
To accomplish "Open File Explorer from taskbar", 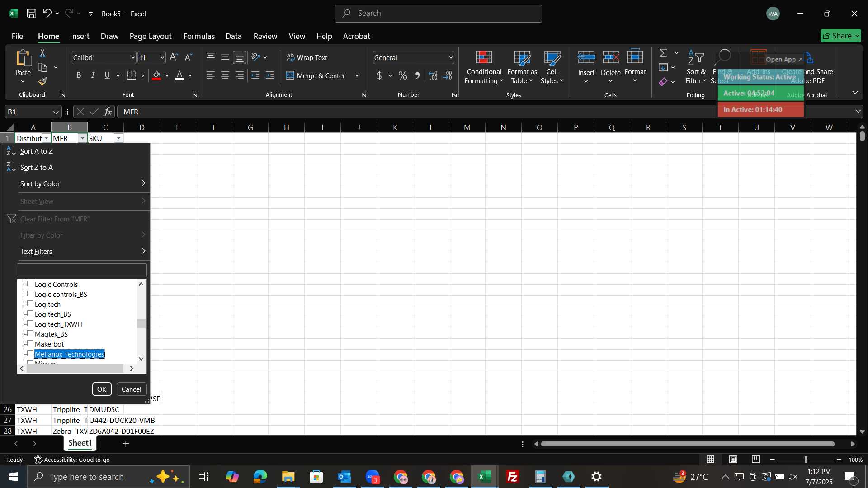I will [288, 477].
